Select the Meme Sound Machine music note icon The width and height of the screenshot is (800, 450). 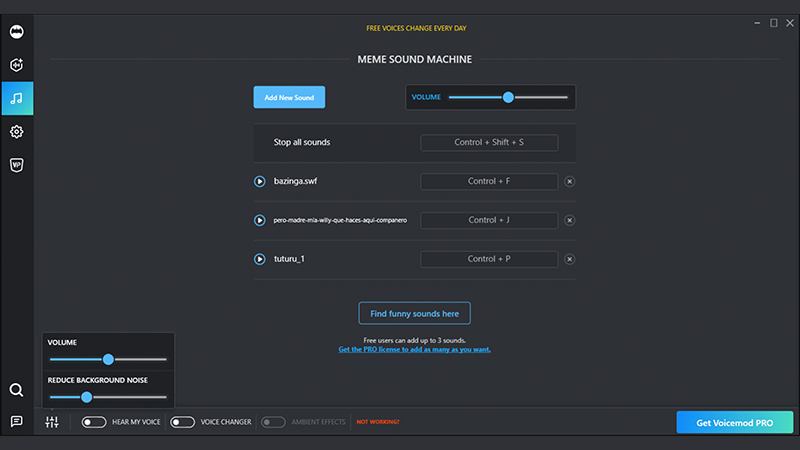[x=17, y=98]
